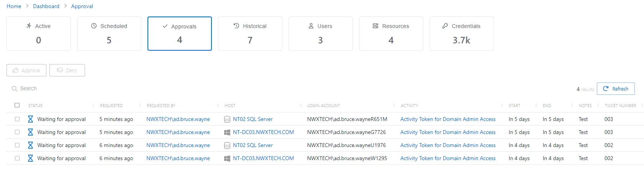Click the magnifier icon in search bar
This screenshot has height=172, width=644.
point(15,89)
